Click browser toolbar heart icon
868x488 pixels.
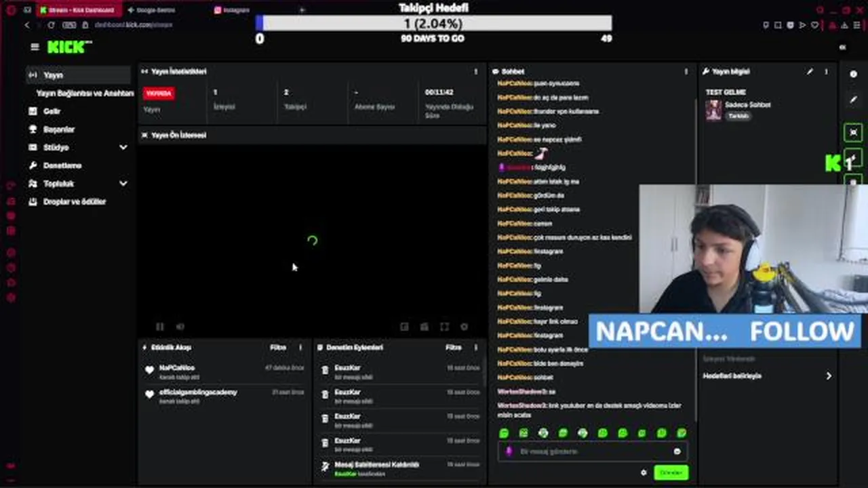tap(814, 25)
